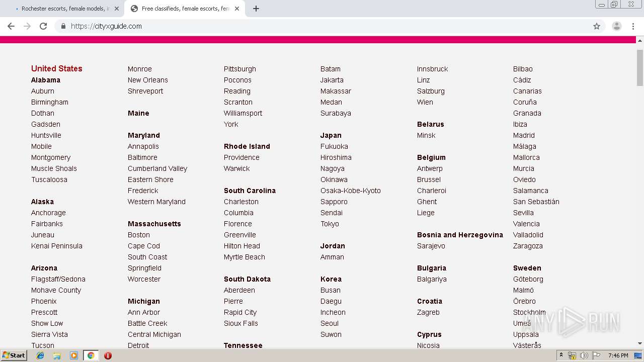Open the Anchorage link
644x362 pixels.
48,213
